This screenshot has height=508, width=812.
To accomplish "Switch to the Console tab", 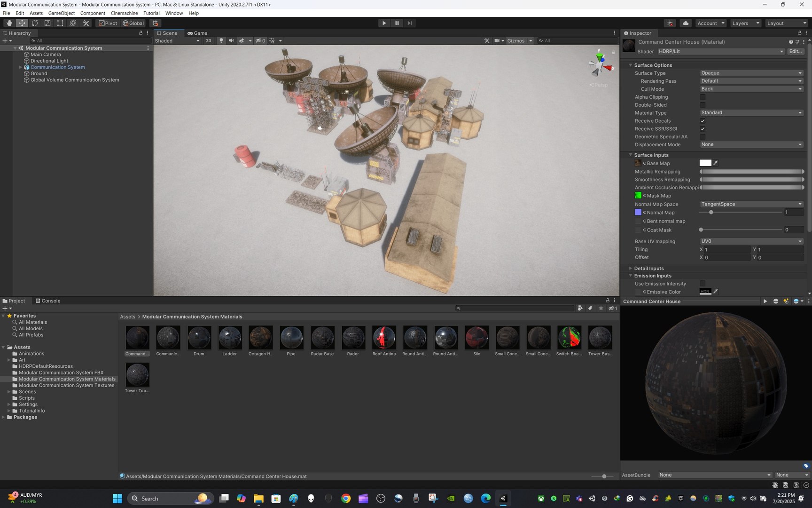I will (48, 301).
